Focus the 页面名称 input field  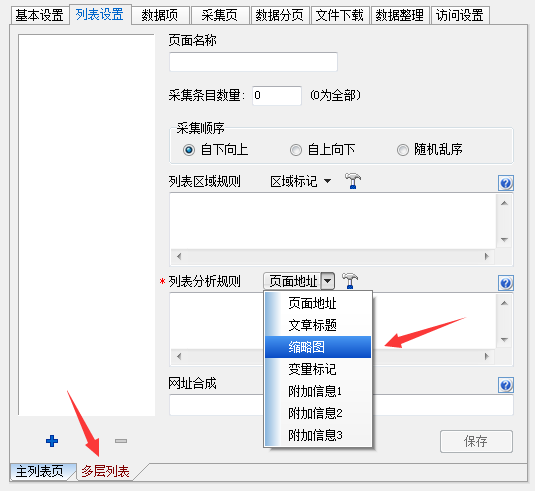coord(253,62)
